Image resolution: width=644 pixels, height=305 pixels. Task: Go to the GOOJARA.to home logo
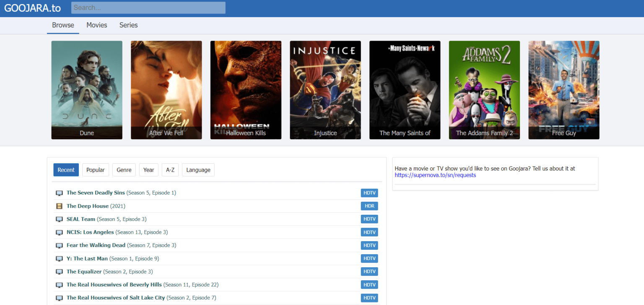pyautogui.click(x=33, y=8)
